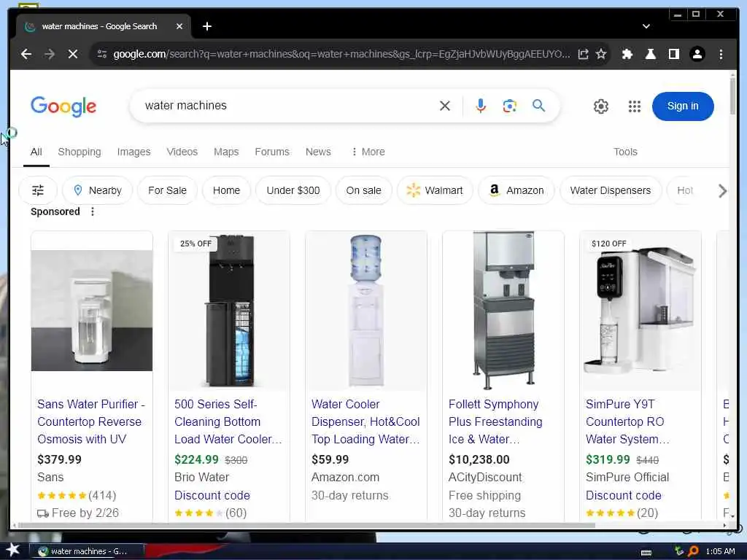Screen dimensions: 747x560
Task: Open the Brio 500 Series cooler image
Action: point(229,311)
